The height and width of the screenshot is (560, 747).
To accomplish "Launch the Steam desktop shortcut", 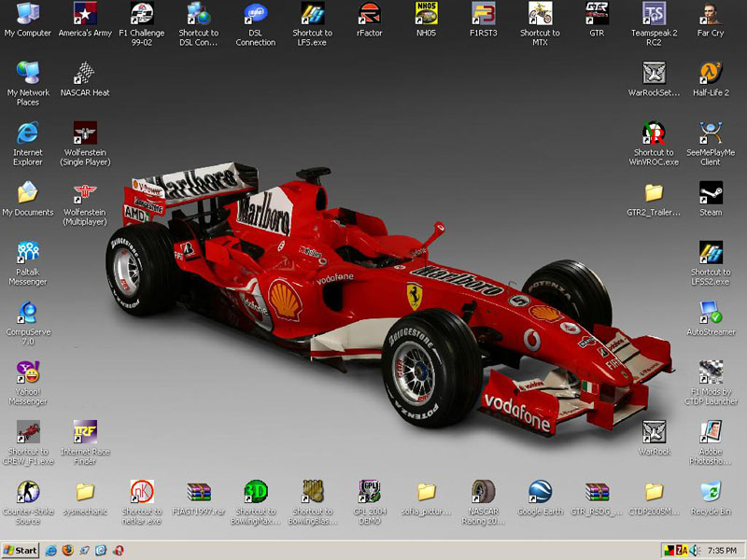I will [x=711, y=199].
